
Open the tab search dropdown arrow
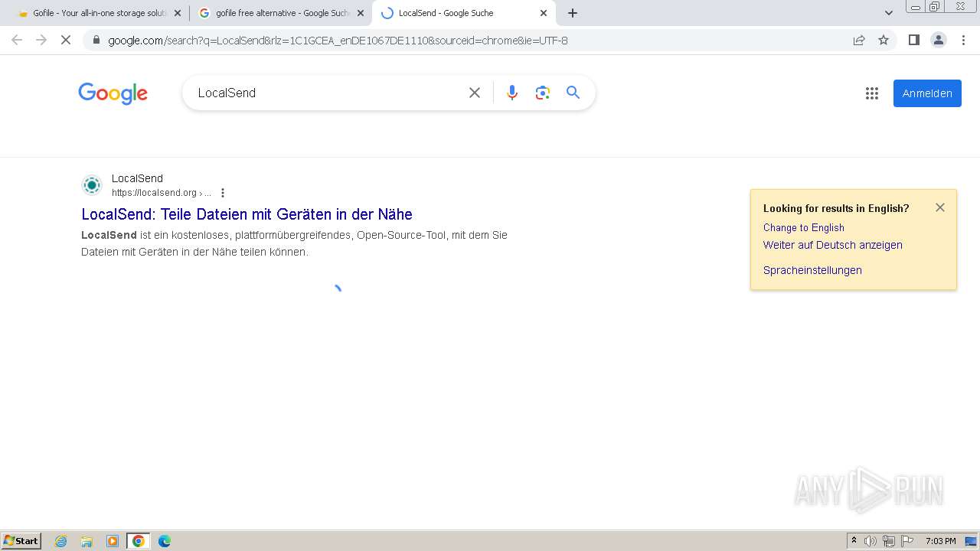pos(889,13)
